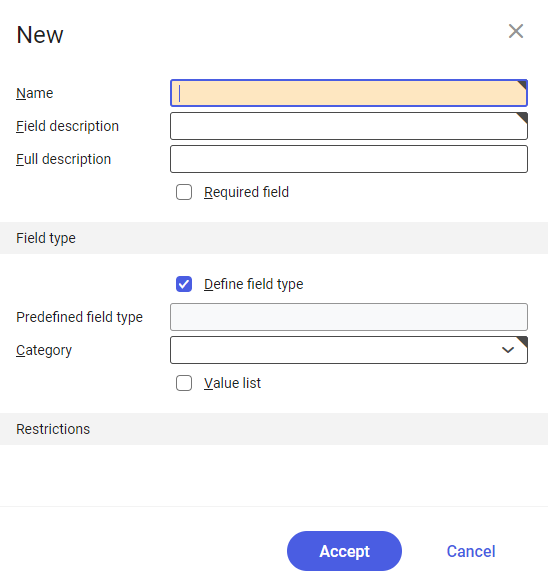The height and width of the screenshot is (588, 548).
Task: Close the New dialog with the X icon
Action: 516,31
